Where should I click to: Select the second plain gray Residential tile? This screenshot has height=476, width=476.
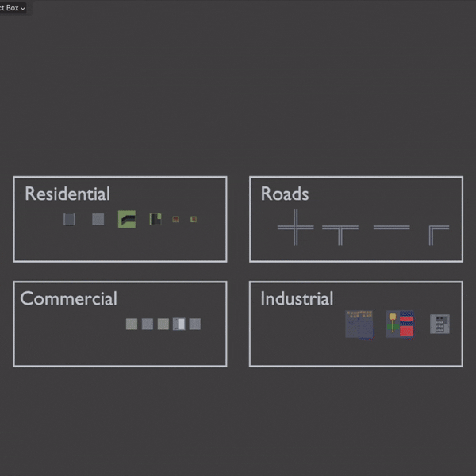[98, 219]
